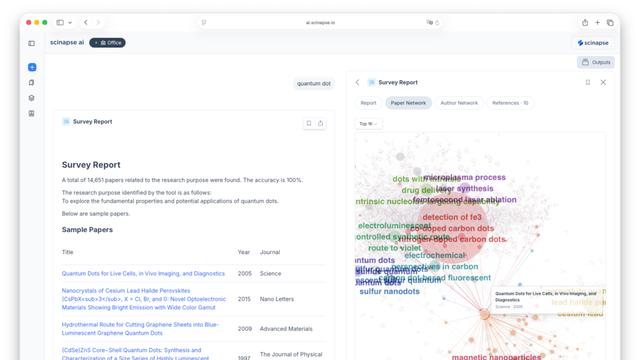Click the orange hub node below the tooltip
Image resolution: width=640 pixels, height=360 pixels.
pos(484,314)
